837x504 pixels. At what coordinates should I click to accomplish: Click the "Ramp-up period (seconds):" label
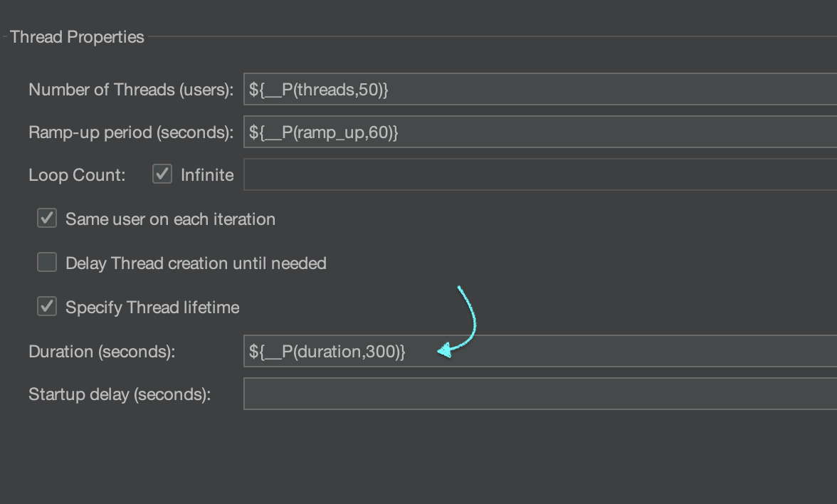tap(131, 132)
